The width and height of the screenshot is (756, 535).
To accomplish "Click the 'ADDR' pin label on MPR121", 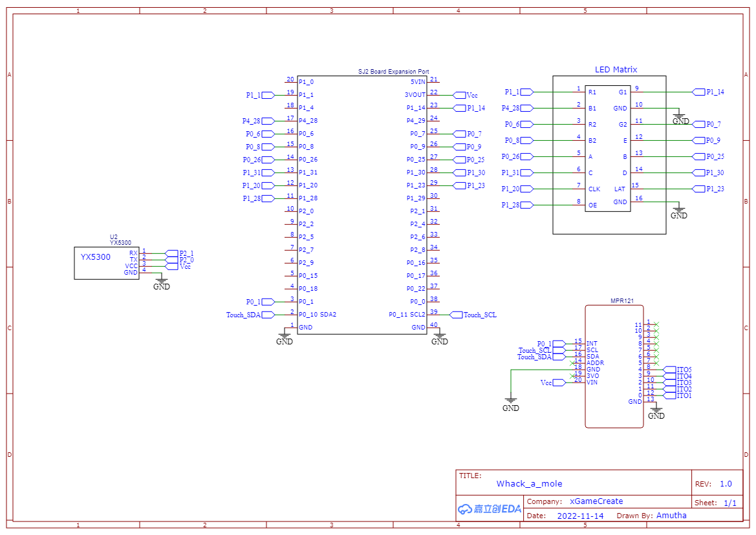I will [x=596, y=363].
